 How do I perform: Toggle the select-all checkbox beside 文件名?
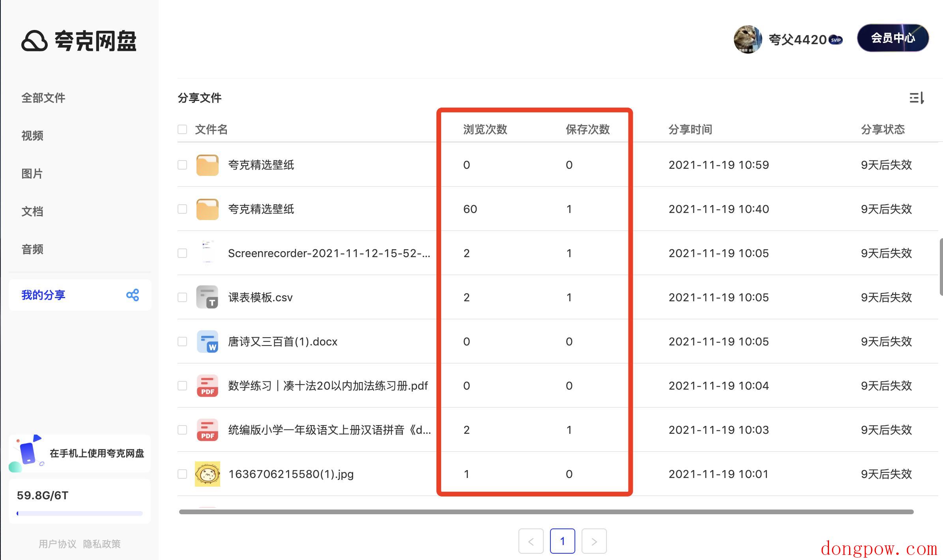point(182,129)
